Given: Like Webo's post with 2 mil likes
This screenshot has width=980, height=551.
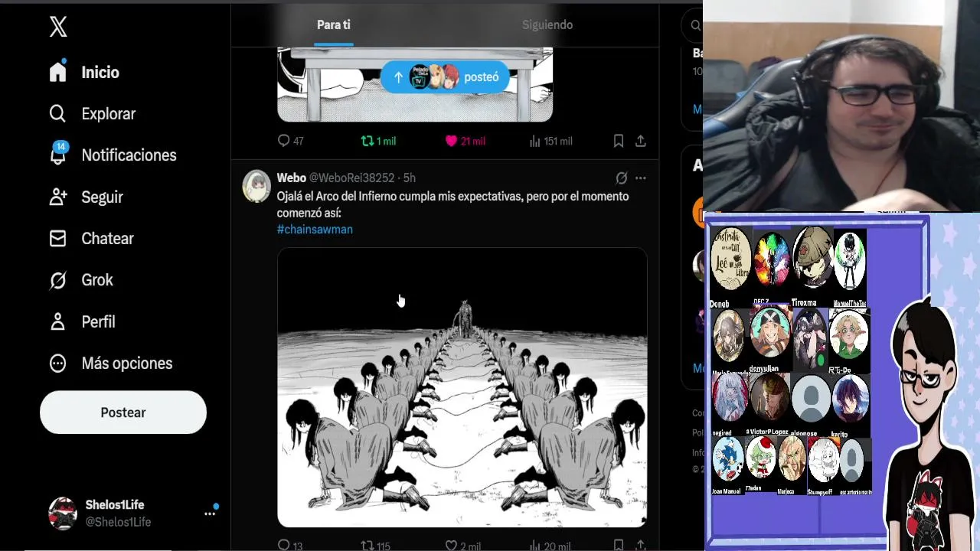Looking at the screenshot, I should 463,546.
